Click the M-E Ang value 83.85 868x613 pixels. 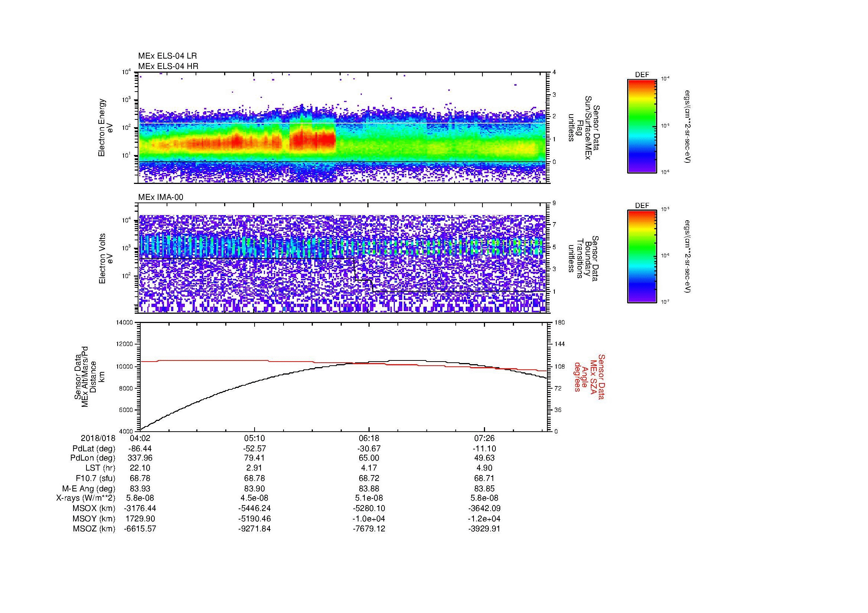click(x=484, y=488)
